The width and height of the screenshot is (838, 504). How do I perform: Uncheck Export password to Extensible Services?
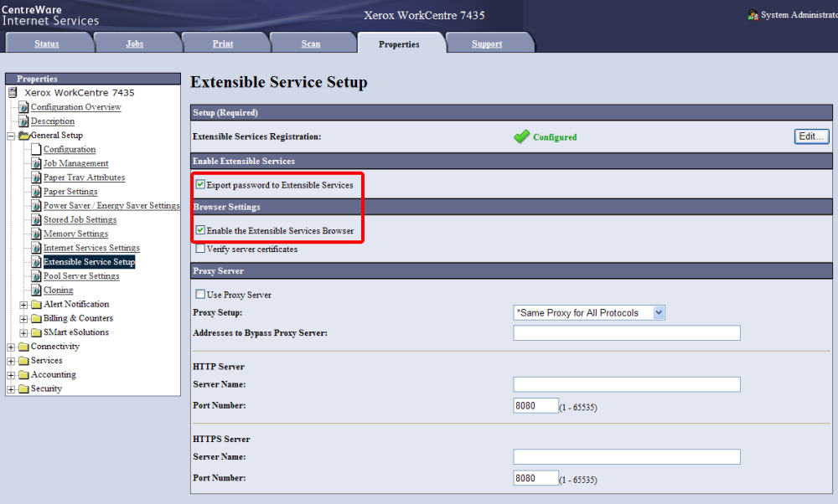coord(200,184)
